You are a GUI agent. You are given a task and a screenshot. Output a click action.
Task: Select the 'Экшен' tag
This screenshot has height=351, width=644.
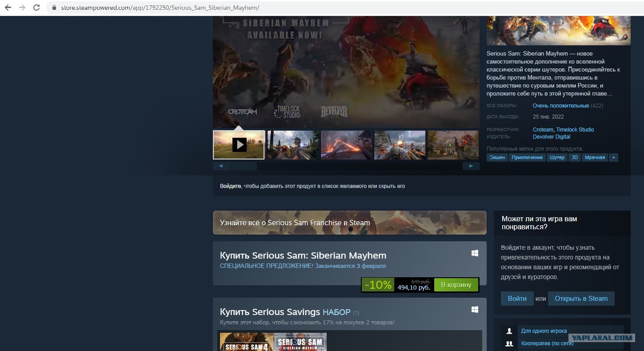point(497,158)
